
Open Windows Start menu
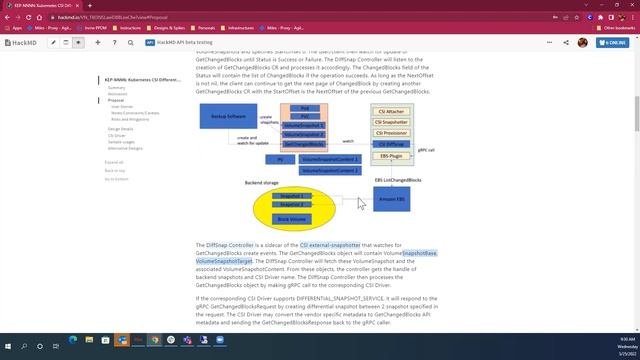pyautogui.click(x=8, y=346)
